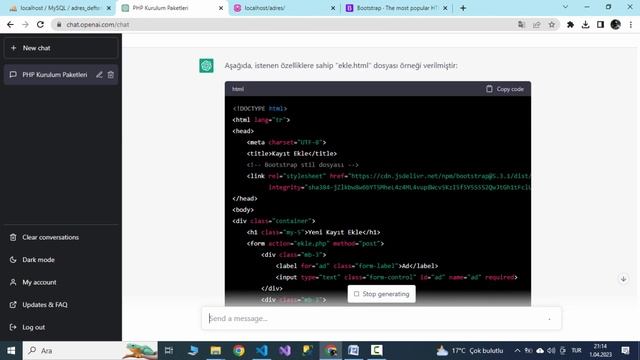Open Visual Studio Code from taskbar

click(262, 351)
